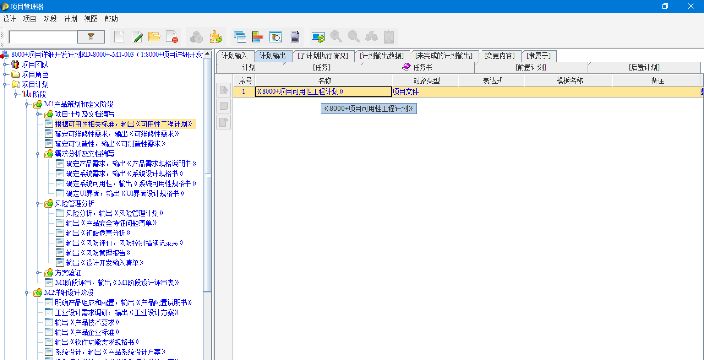Click the cascading windows toolbar icon
The height and width of the screenshot is (360, 704).
(x=240, y=37)
